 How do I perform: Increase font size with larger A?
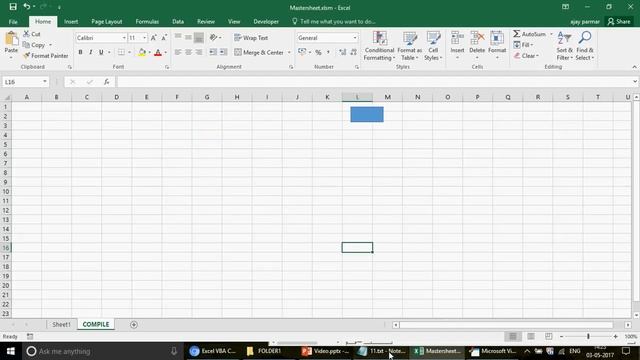click(x=153, y=38)
